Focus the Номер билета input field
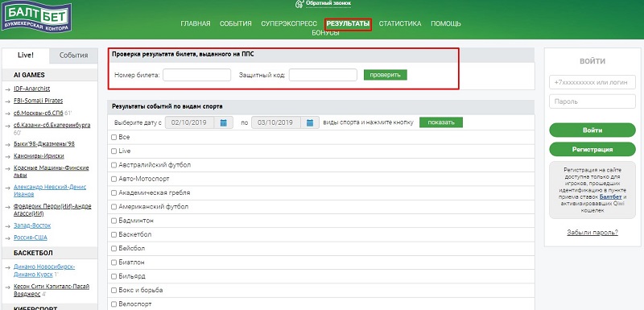 coord(197,75)
